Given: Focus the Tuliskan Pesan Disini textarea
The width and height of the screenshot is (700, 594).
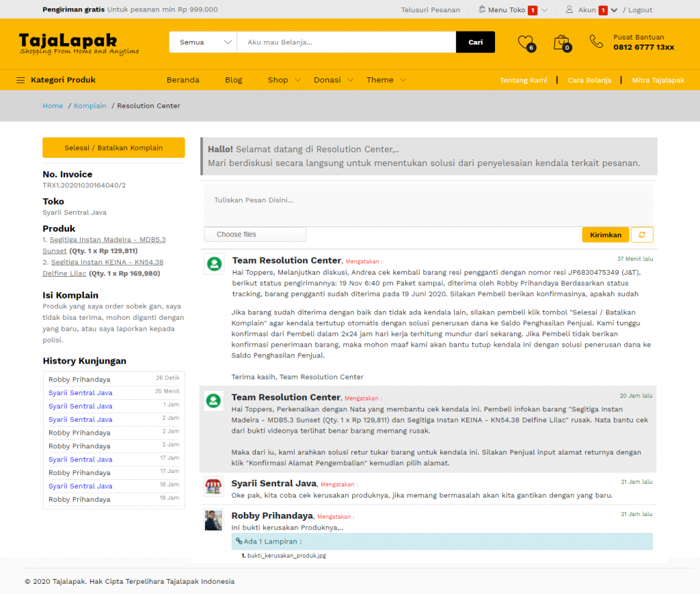Looking at the screenshot, I should [429, 205].
